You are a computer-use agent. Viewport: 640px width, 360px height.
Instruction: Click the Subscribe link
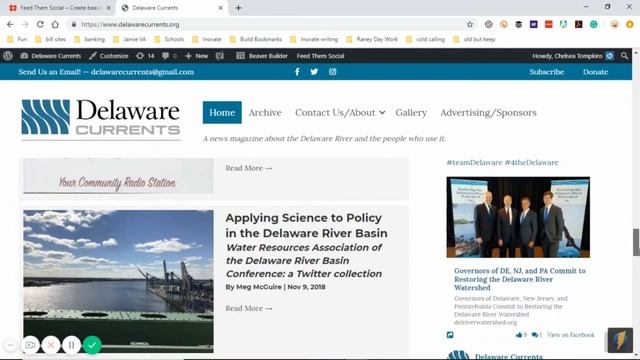pyautogui.click(x=547, y=72)
